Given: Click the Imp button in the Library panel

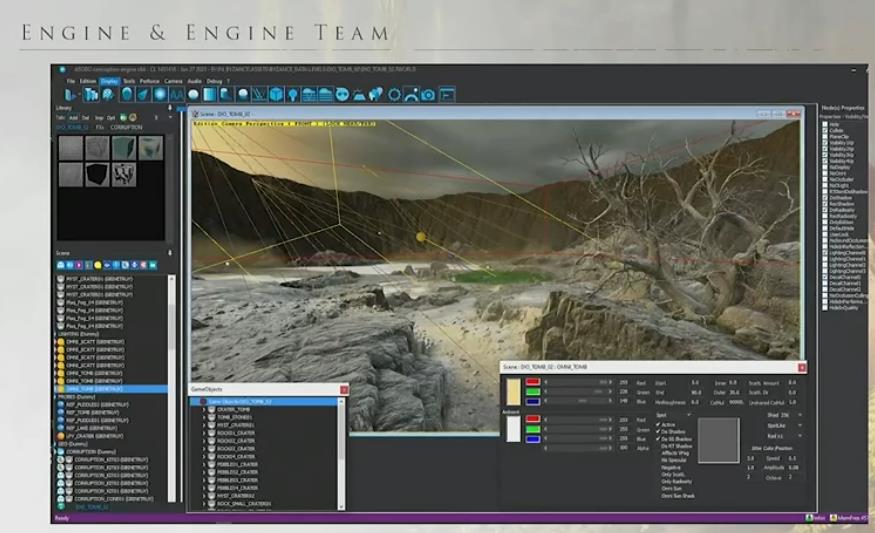Looking at the screenshot, I should coord(99,118).
